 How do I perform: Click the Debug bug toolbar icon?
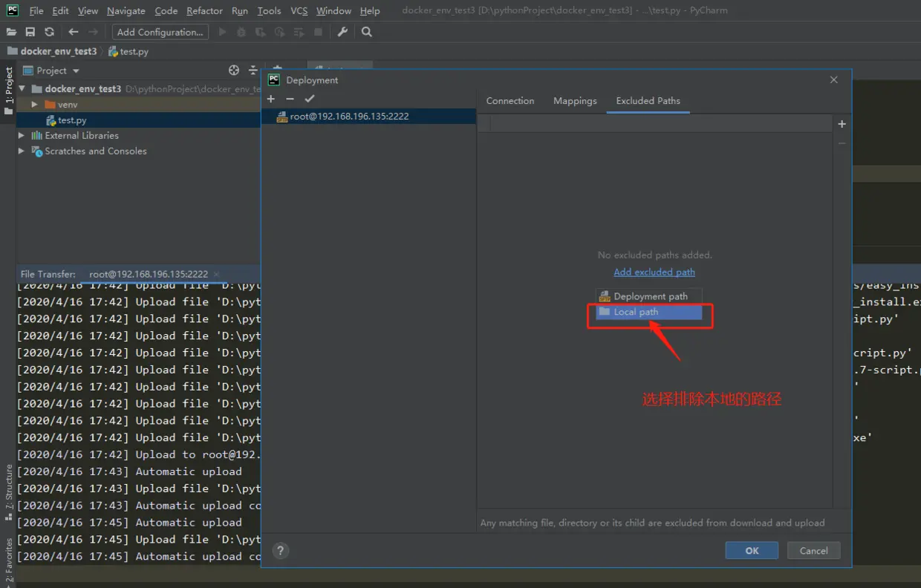pyautogui.click(x=241, y=32)
